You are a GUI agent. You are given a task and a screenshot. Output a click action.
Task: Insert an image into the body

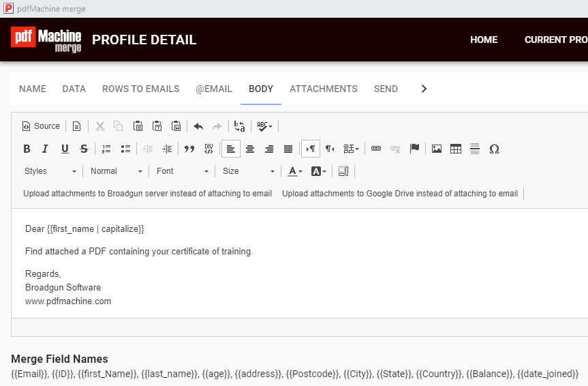click(437, 149)
